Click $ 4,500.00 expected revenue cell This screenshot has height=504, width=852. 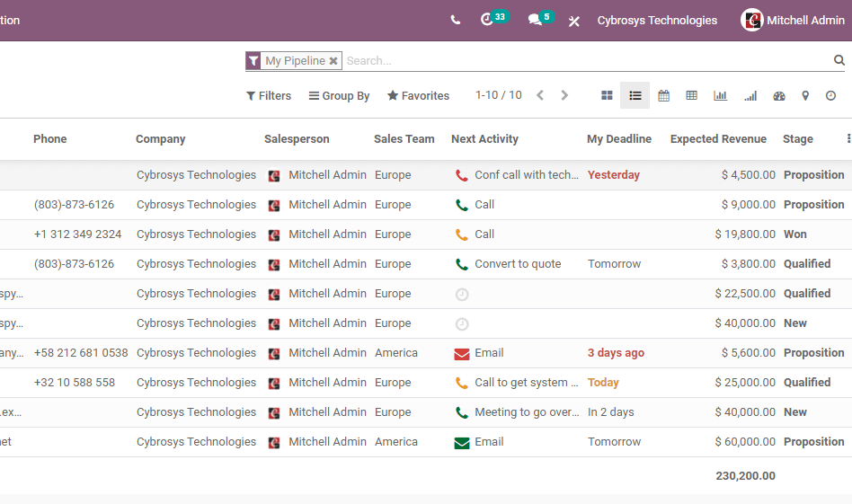749,175
